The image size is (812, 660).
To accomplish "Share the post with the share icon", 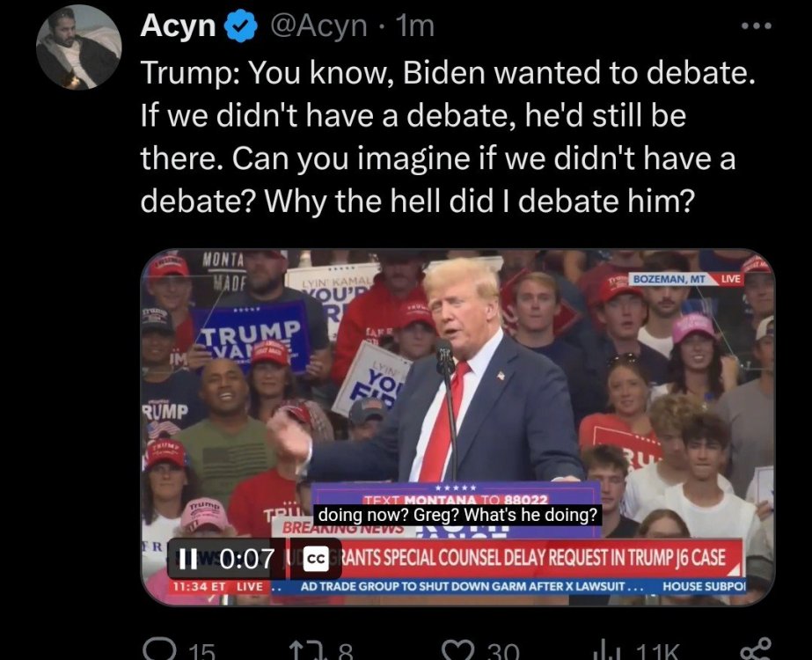I will [756, 649].
